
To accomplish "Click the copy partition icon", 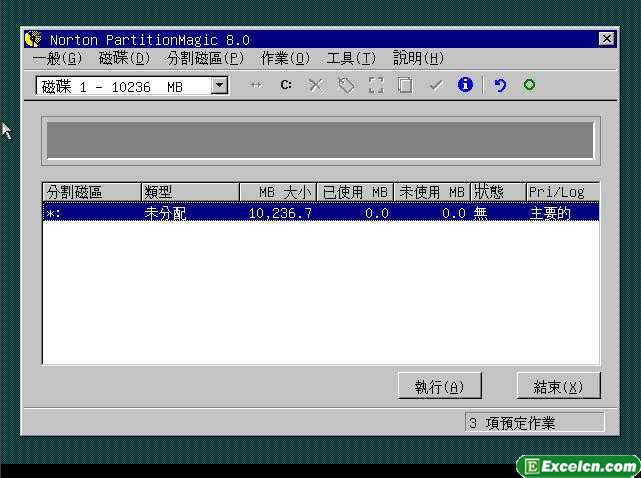I will pos(405,86).
